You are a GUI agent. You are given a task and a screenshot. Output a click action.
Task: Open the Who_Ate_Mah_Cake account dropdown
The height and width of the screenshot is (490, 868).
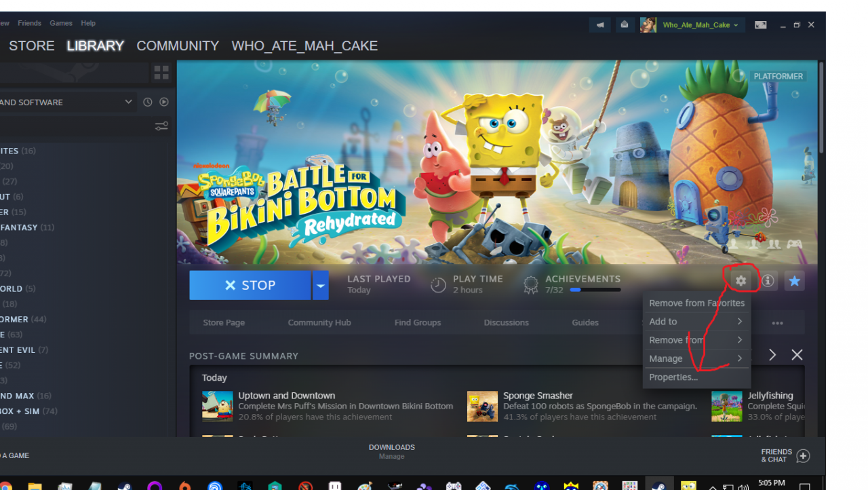pos(700,25)
